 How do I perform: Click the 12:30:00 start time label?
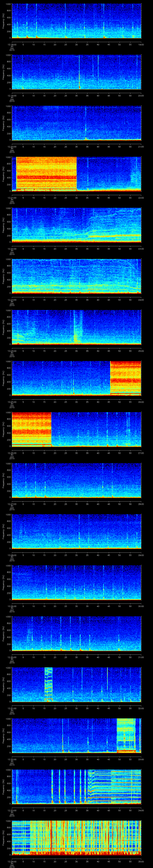12,657
